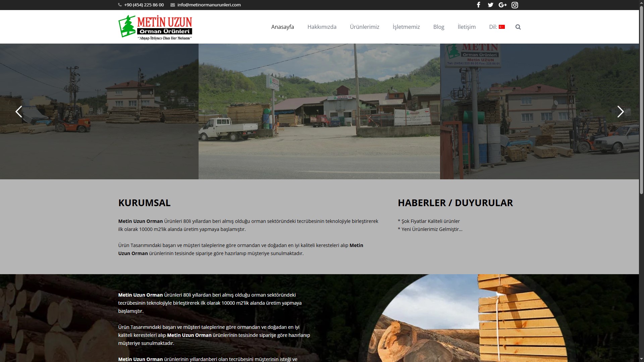Click the Metin Uzun logo
Screen dimensions: 644x362
pos(155,27)
